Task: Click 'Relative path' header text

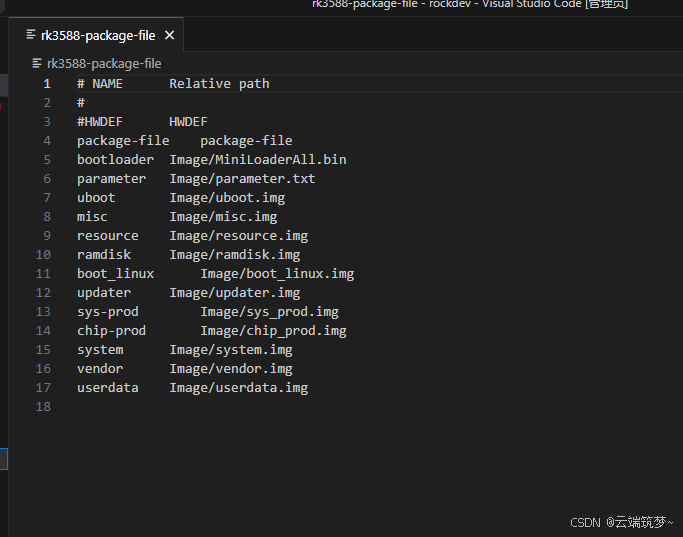Action: click(219, 84)
